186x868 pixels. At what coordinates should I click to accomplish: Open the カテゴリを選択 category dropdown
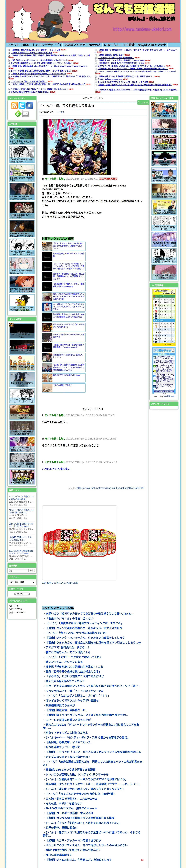22,582
